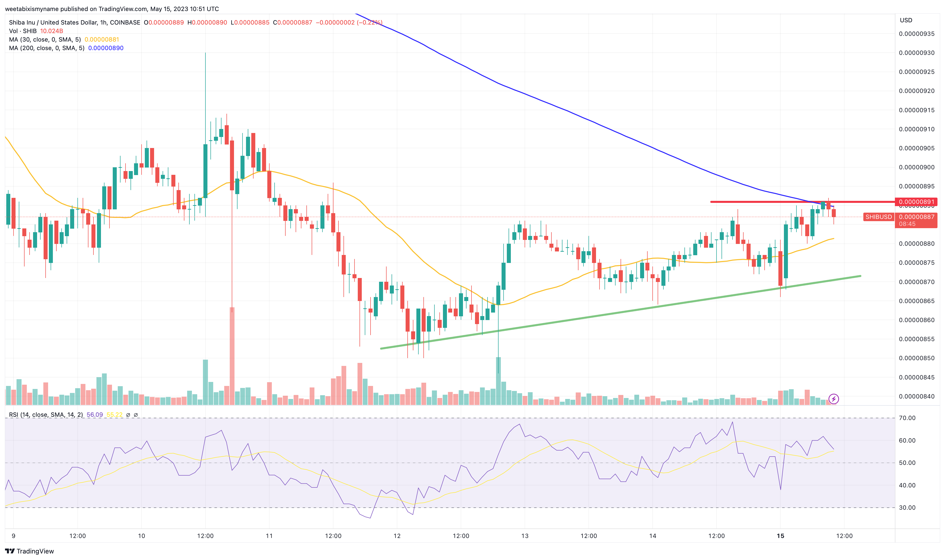Click the TradingView logo icon
Screen dimensions: 945x560
[10, 551]
